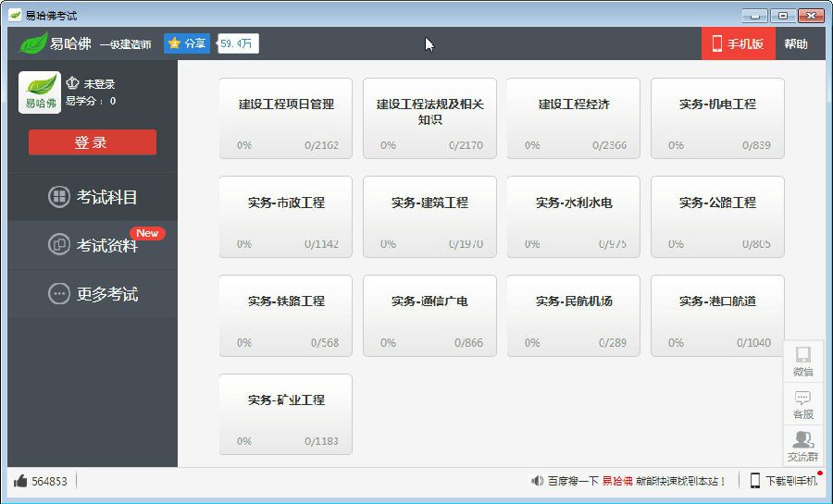Screen dimensions: 833x504
Task: Click the grid icon beside 考试科目
Action: pos(59,197)
